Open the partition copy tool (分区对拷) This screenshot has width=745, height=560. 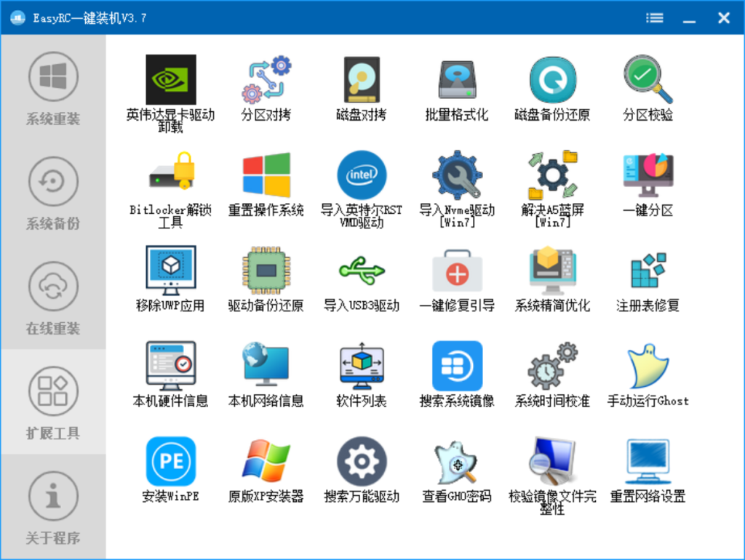pos(266,80)
